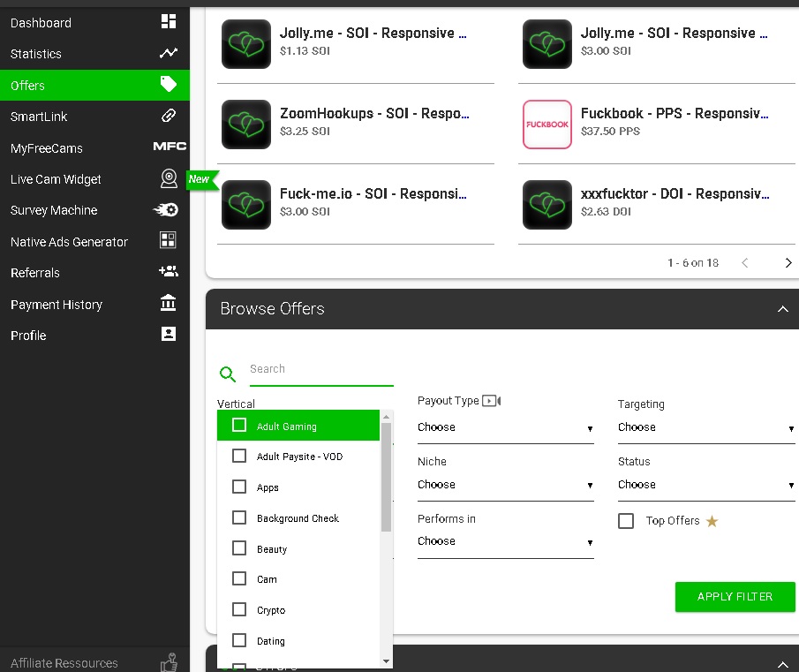Open the Dashboard grid icon

tap(168, 21)
